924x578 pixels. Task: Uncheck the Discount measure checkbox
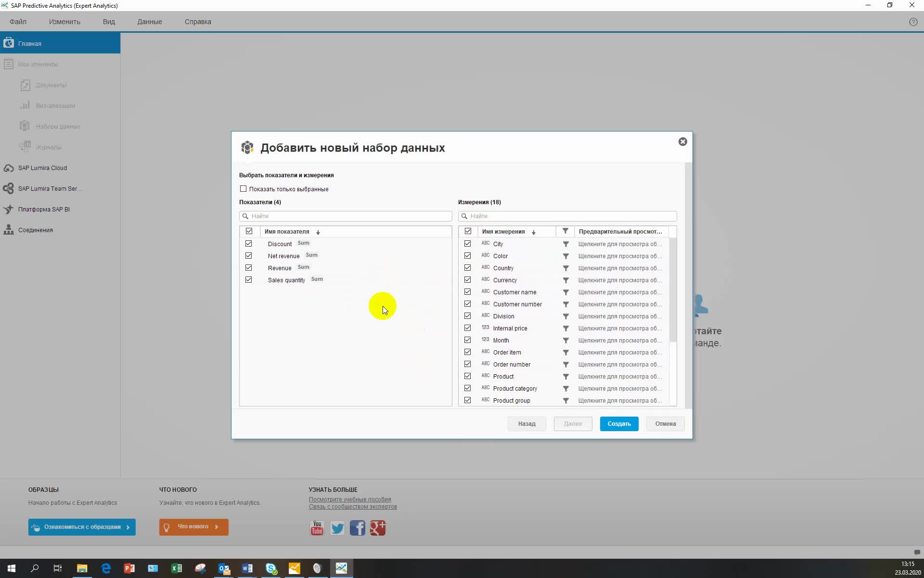[x=248, y=244]
